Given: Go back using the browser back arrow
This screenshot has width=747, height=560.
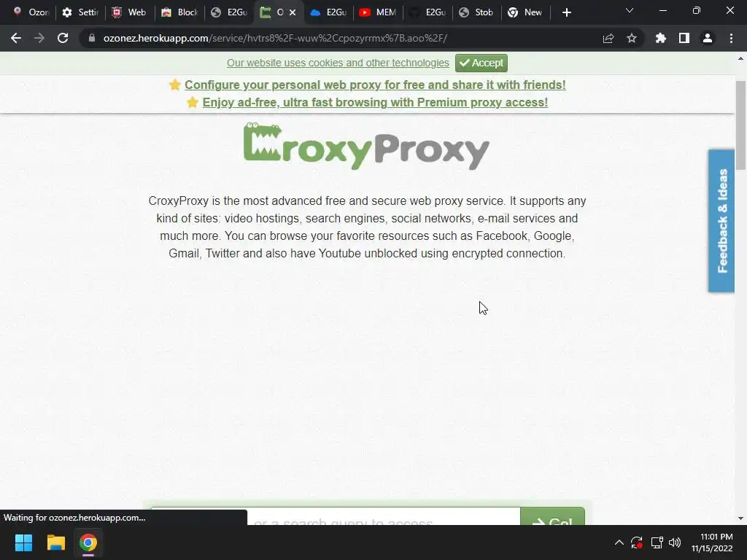Looking at the screenshot, I should pyautogui.click(x=16, y=38).
